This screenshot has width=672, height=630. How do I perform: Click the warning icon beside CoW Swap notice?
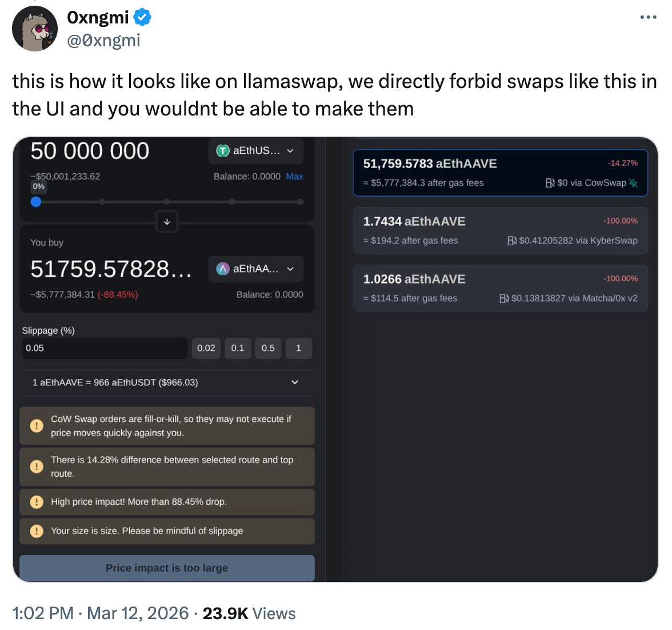37,426
